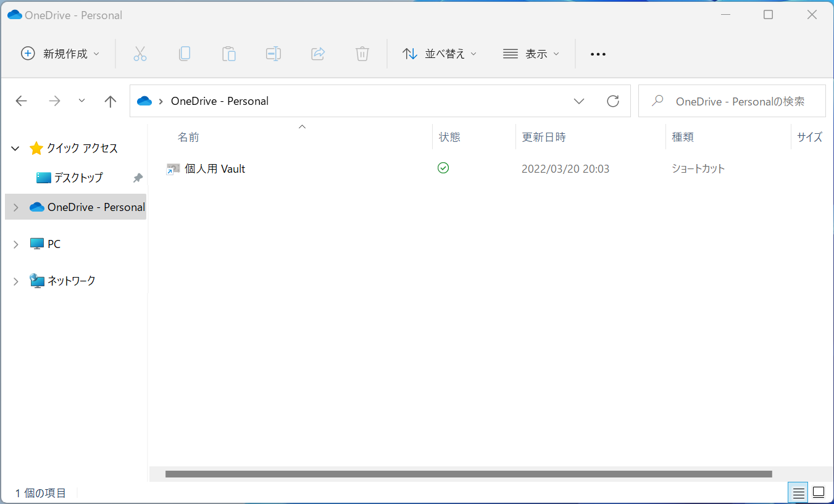Refresh the current folder
The height and width of the screenshot is (504, 834).
click(x=613, y=101)
